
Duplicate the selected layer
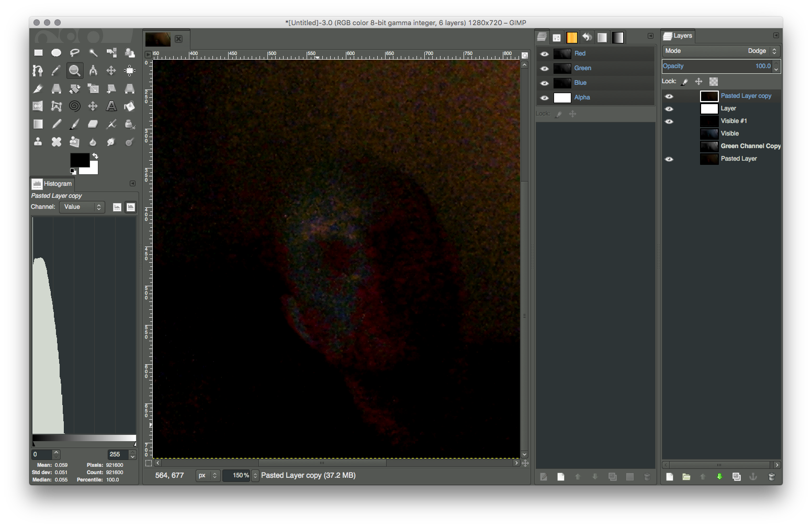click(x=737, y=477)
